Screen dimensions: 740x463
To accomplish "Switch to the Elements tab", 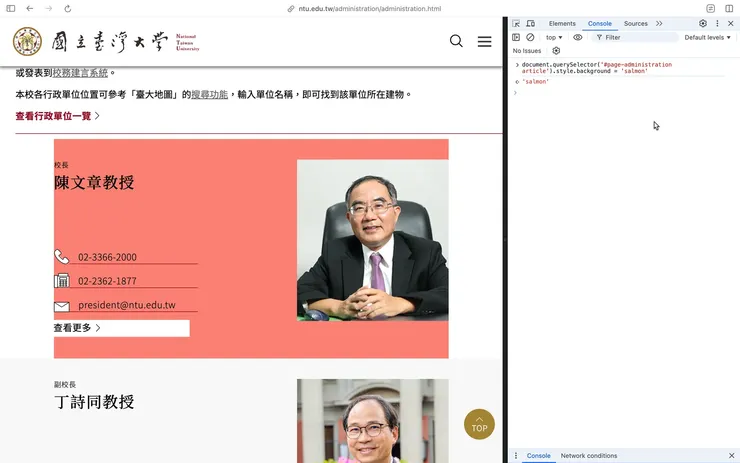I will 562,24.
